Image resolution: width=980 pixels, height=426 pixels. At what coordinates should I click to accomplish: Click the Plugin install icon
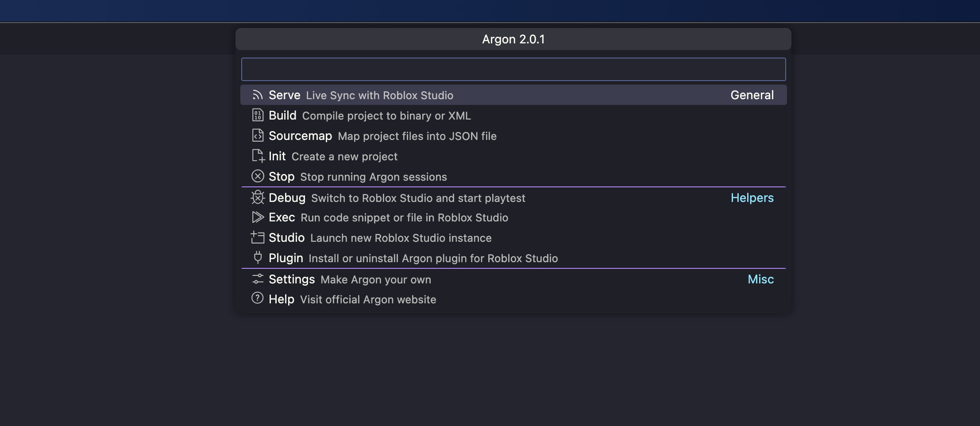point(258,257)
